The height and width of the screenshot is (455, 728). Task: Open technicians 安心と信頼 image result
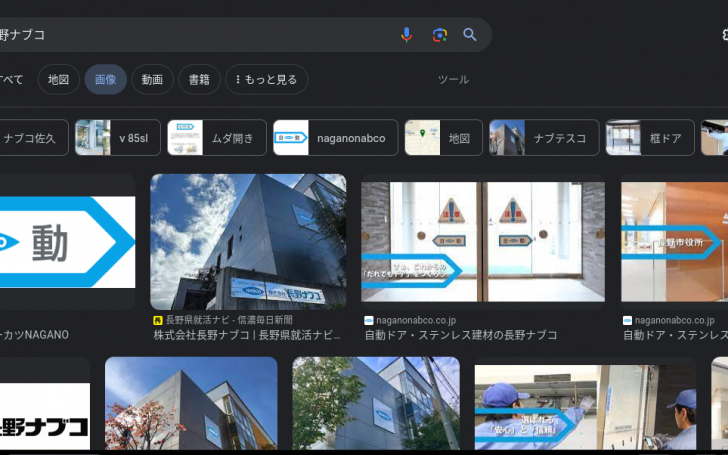[585, 406]
